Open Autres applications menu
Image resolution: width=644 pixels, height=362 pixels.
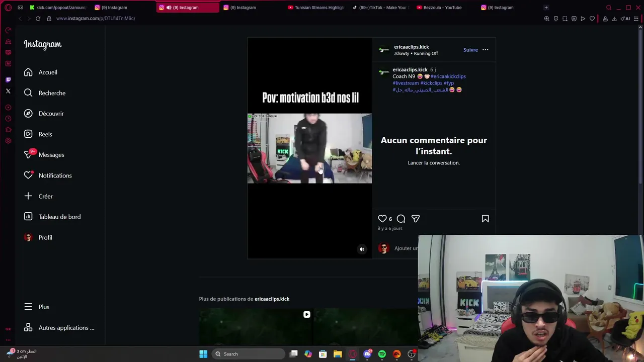point(59,328)
